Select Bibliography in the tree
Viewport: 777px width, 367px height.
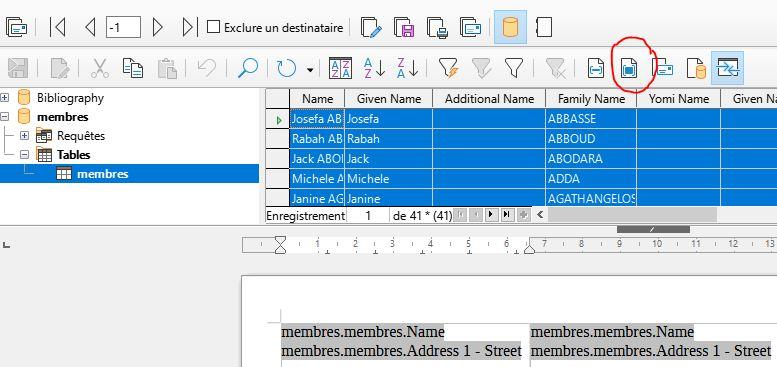coord(70,98)
